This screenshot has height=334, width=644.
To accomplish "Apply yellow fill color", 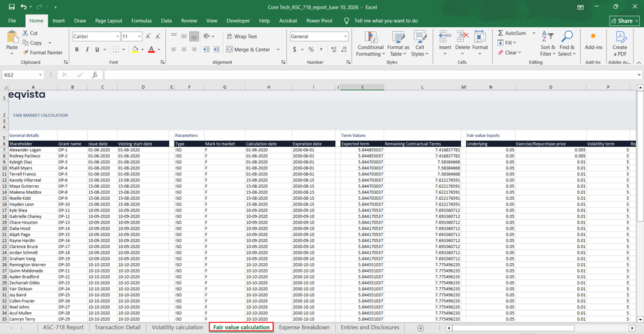I will [x=135, y=50].
